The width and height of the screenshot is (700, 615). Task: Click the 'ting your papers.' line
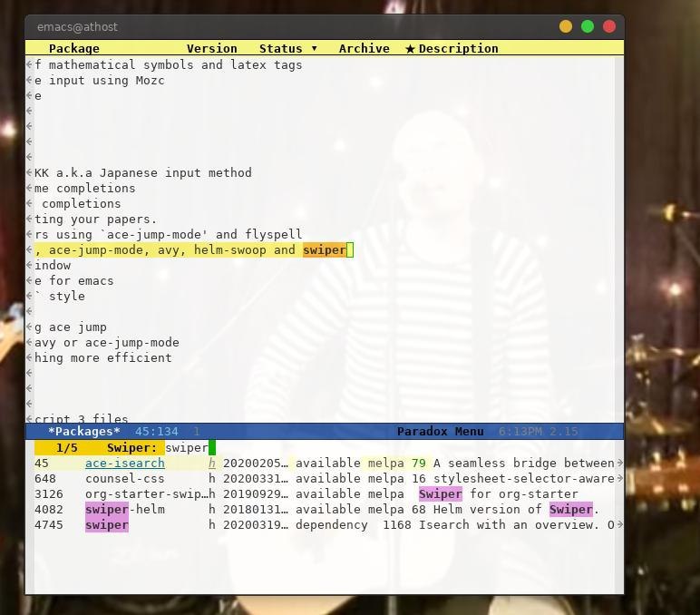(x=95, y=220)
